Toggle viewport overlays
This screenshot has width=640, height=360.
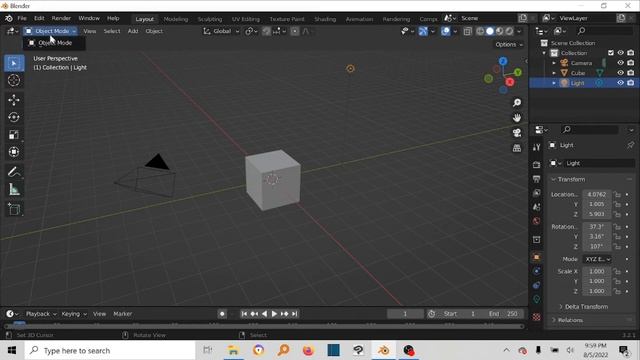click(x=445, y=31)
